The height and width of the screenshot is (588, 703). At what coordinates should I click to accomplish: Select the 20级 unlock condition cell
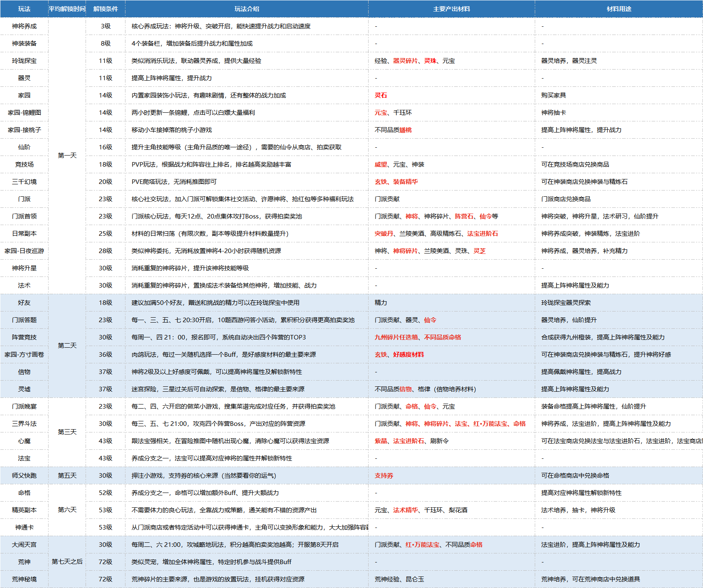pyautogui.click(x=106, y=182)
